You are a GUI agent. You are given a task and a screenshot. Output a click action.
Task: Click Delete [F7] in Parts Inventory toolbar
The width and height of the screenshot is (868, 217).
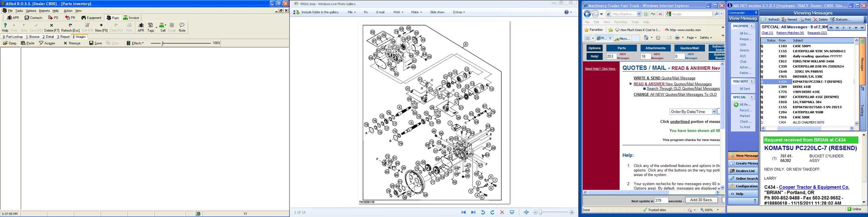[52, 28]
